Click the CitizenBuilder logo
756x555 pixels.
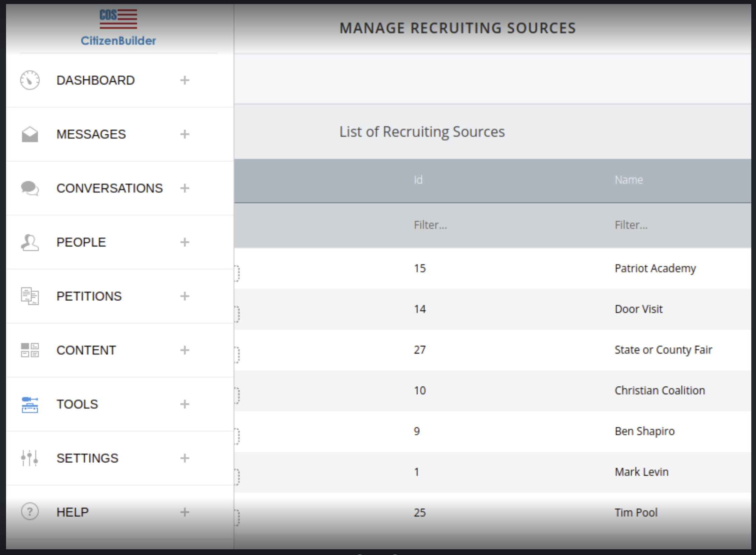pyautogui.click(x=118, y=28)
